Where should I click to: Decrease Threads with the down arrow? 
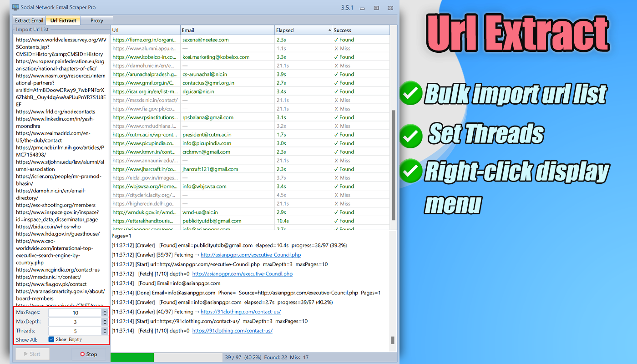point(105,333)
